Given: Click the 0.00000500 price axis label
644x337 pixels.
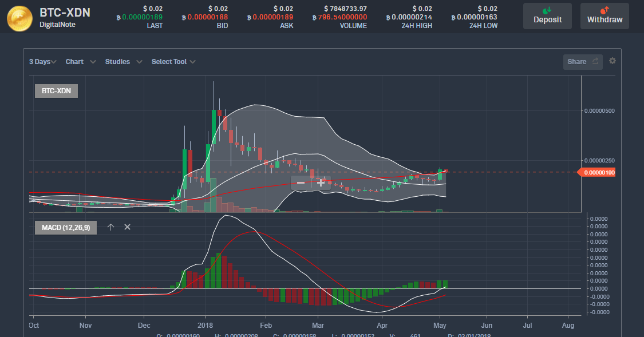Looking at the screenshot, I should [x=600, y=111].
